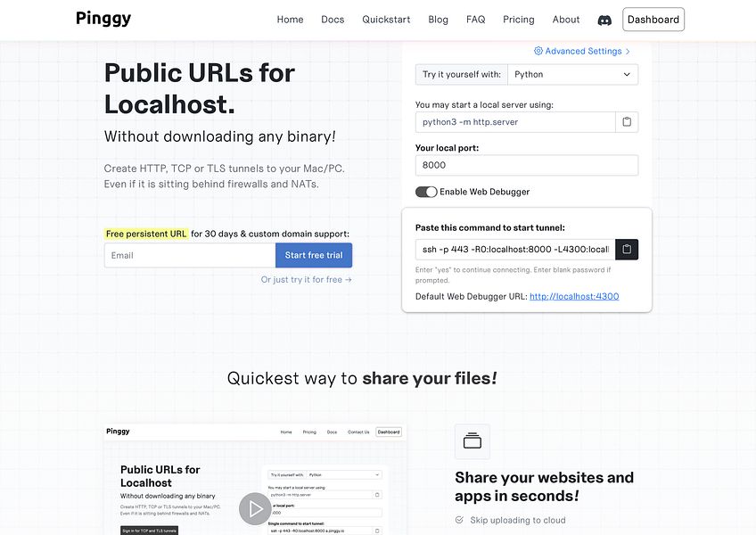Select the Pricing nav item
The image size is (756, 535).
(x=518, y=19)
